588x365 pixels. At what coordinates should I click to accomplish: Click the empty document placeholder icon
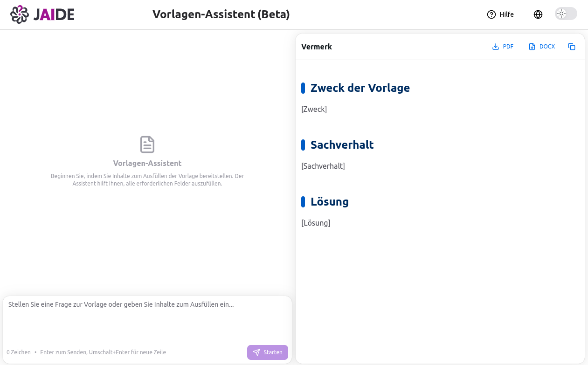pyautogui.click(x=147, y=145)
